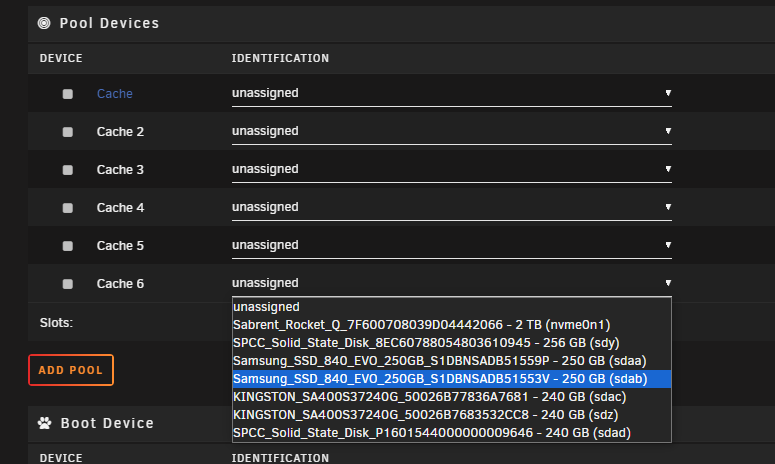Click the status square next to Cache 4

(68, 208)
